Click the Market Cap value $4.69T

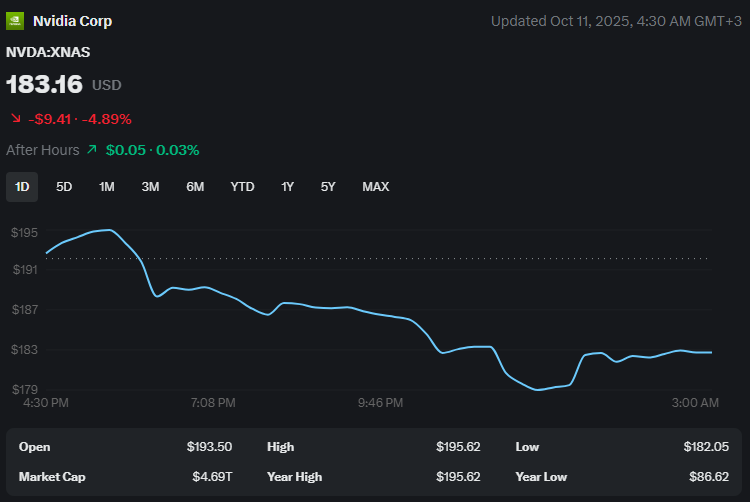212,477
